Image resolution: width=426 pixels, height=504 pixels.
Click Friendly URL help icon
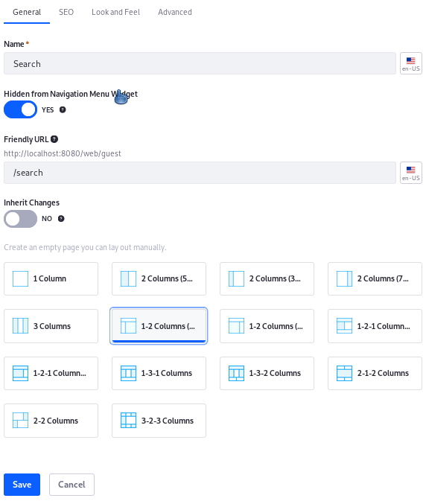pos(54,139)
